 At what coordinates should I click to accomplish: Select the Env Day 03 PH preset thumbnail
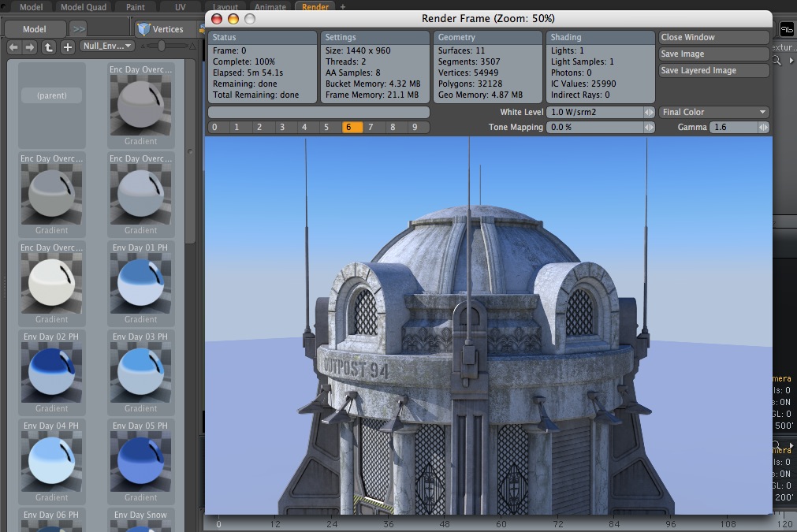click(140, 373)
